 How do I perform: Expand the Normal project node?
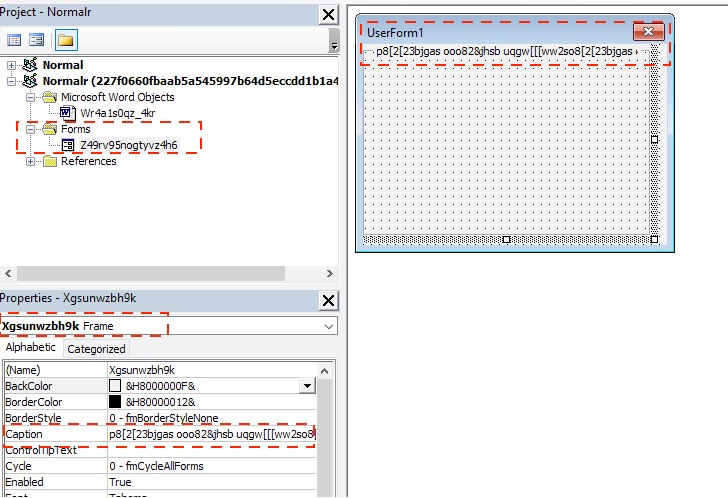[x=12, y=65]
